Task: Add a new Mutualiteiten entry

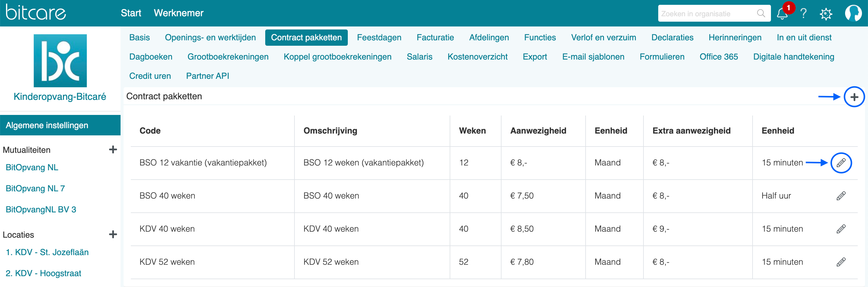Action: 113,150
